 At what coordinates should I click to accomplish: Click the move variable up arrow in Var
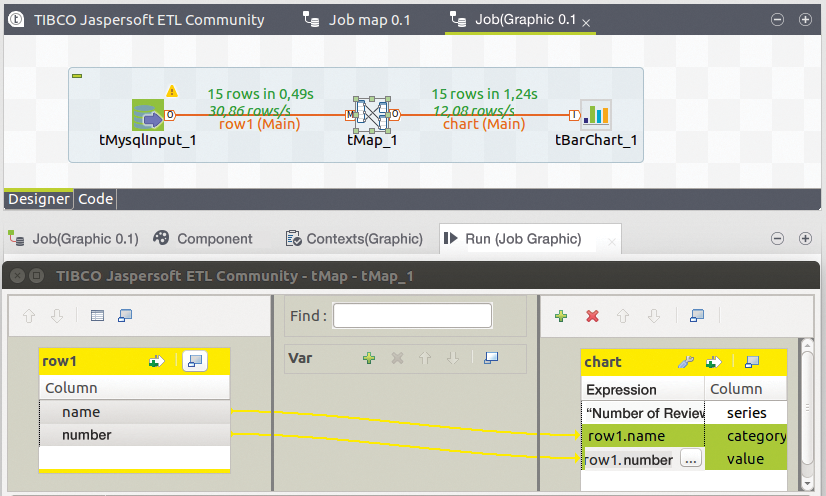(x=425, y=359)
